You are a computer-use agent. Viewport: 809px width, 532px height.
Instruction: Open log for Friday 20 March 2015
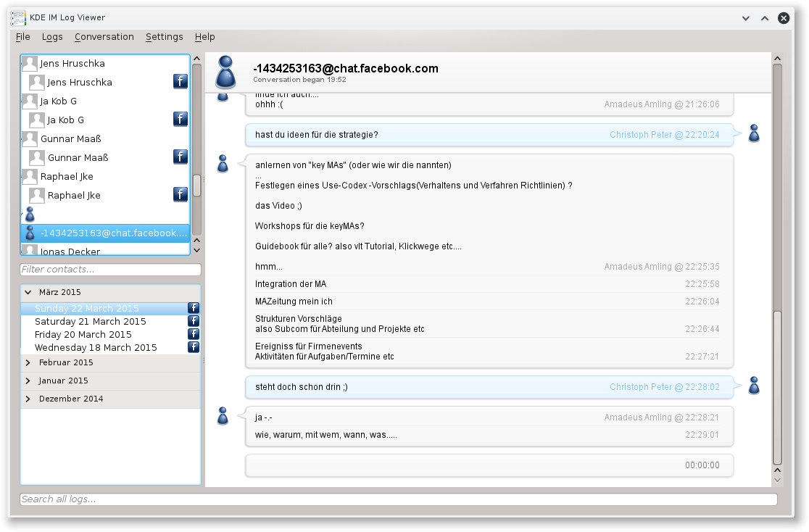pos(110,334)
